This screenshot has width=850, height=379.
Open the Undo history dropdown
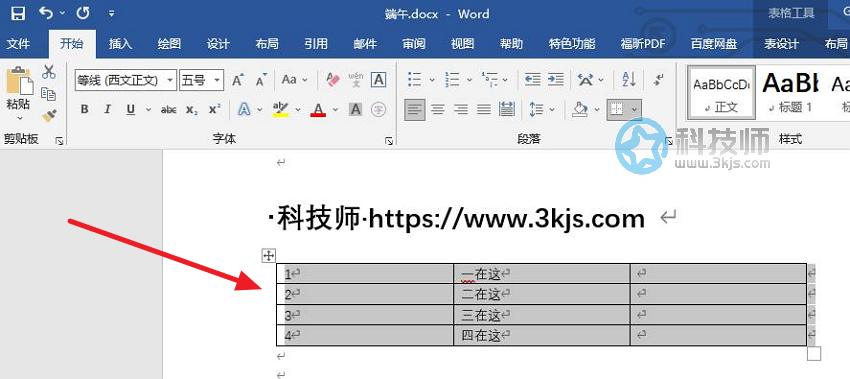pyautogui.click(x=62, y=14)
